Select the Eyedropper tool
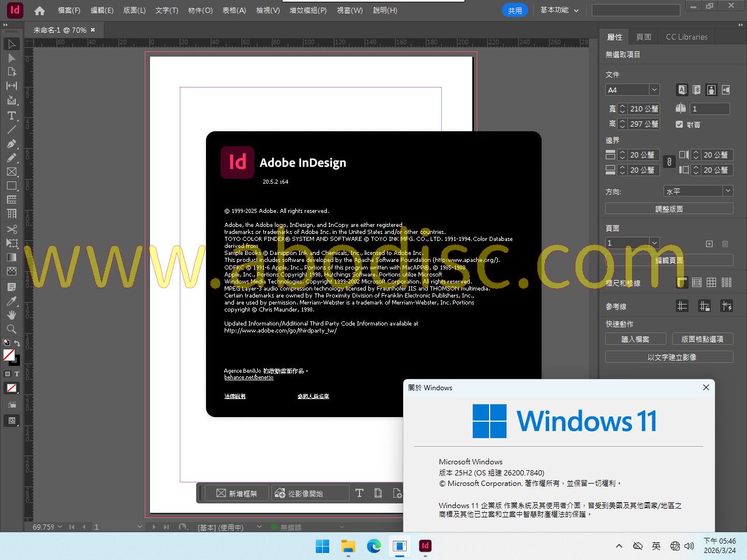747x560 pixels. [11, 301]
